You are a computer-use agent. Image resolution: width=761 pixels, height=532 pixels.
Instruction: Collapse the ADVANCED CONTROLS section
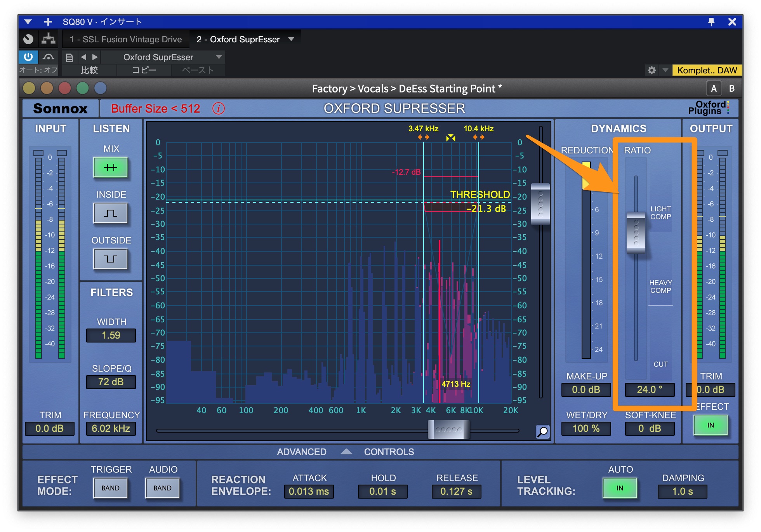[346, 452]
